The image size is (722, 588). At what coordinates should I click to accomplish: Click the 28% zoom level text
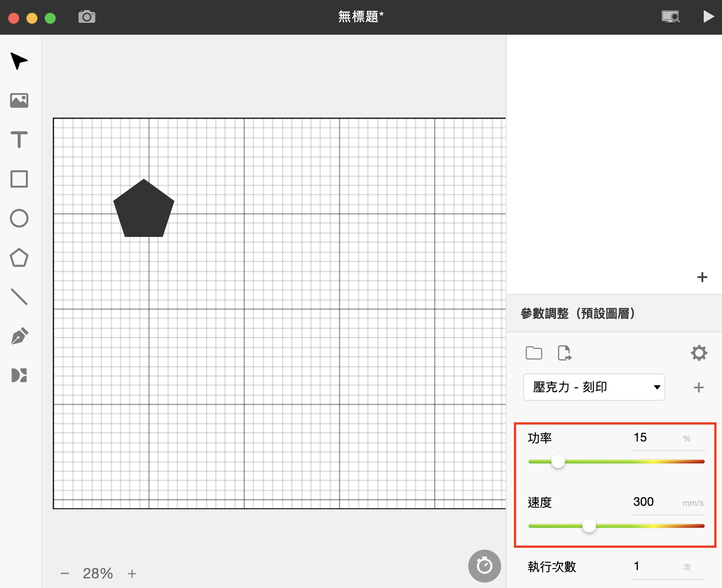click(98, 573)
